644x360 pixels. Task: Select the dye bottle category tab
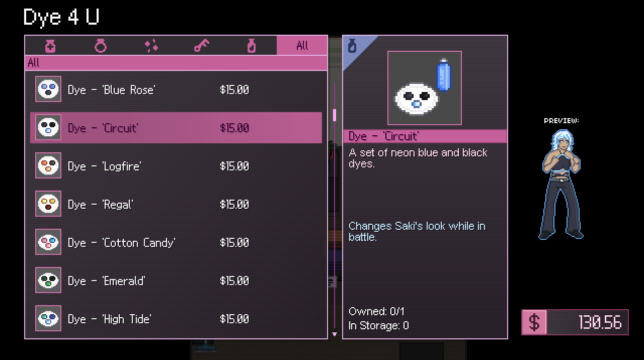coord(252,46)
